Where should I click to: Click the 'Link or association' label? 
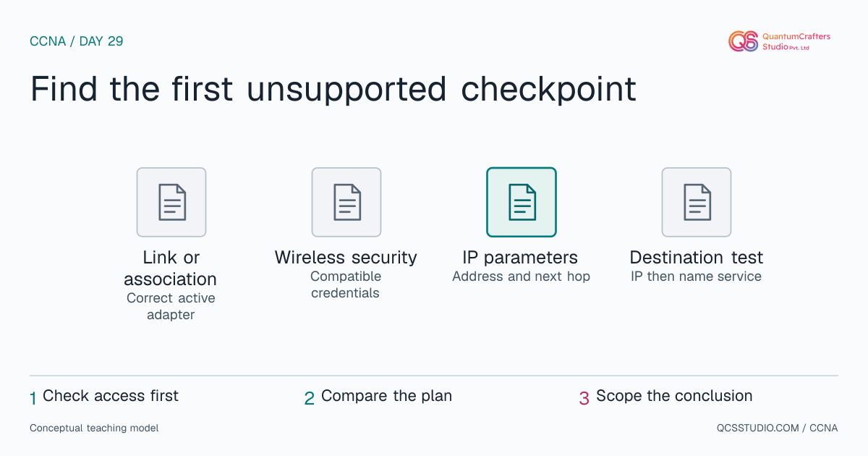point(171,269)
